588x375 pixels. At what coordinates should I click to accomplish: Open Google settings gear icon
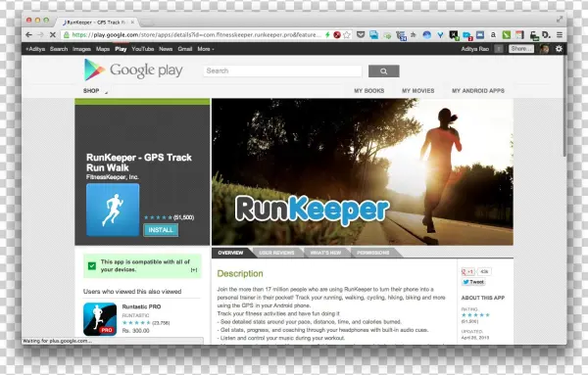[x=559, y=49]
